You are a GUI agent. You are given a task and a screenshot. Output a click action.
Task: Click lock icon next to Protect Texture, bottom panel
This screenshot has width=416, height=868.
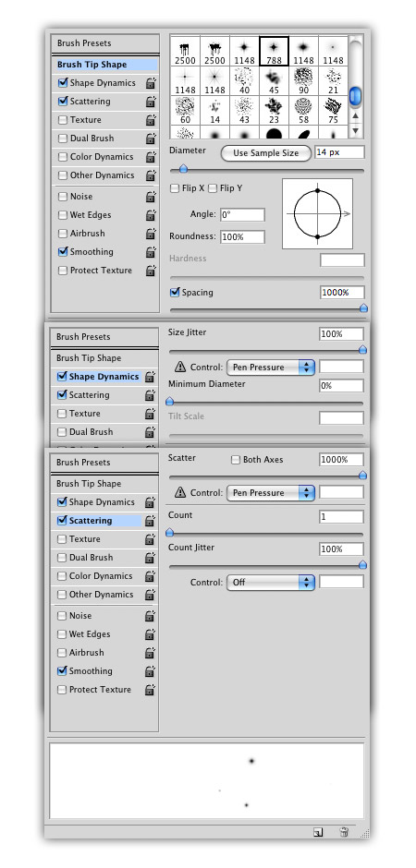150,690
